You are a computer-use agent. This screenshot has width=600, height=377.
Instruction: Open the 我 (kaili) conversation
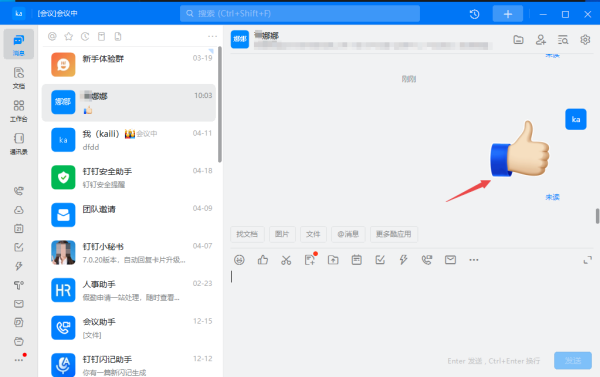pyautogui.click(x=129, y=140)
